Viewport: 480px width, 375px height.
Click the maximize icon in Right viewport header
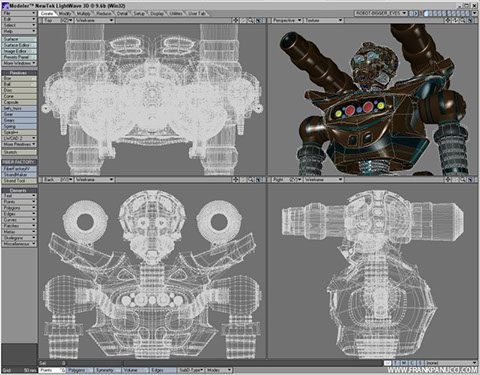tap(470, 180)
